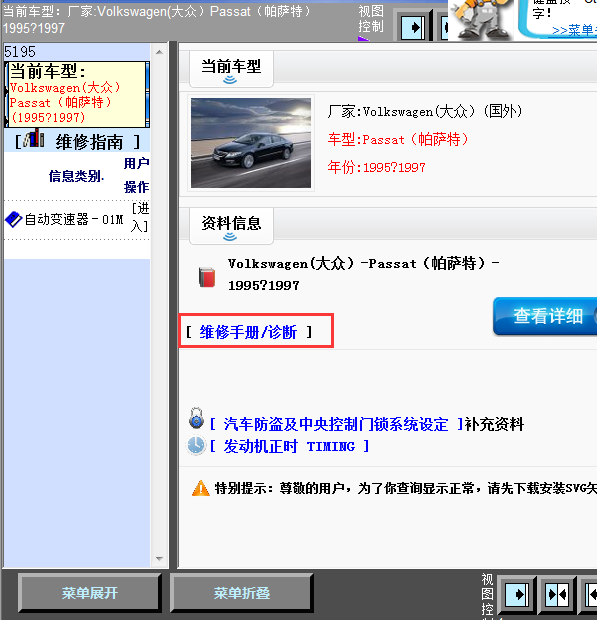Image resolution: width=597 pixels, height=620 pixels.
Task: Click the 菜单折叠 button
Action: (242, 593)
